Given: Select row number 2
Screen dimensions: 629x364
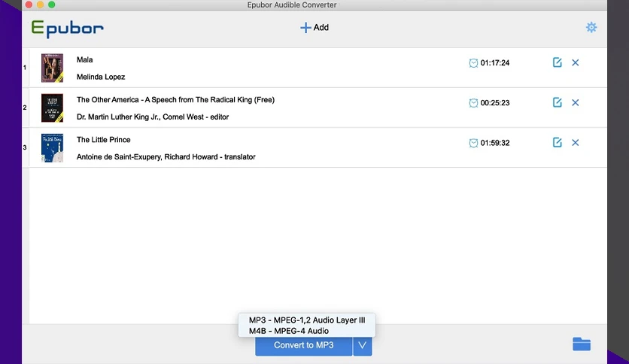Looking at the screenshot, I should pos(25,108).
